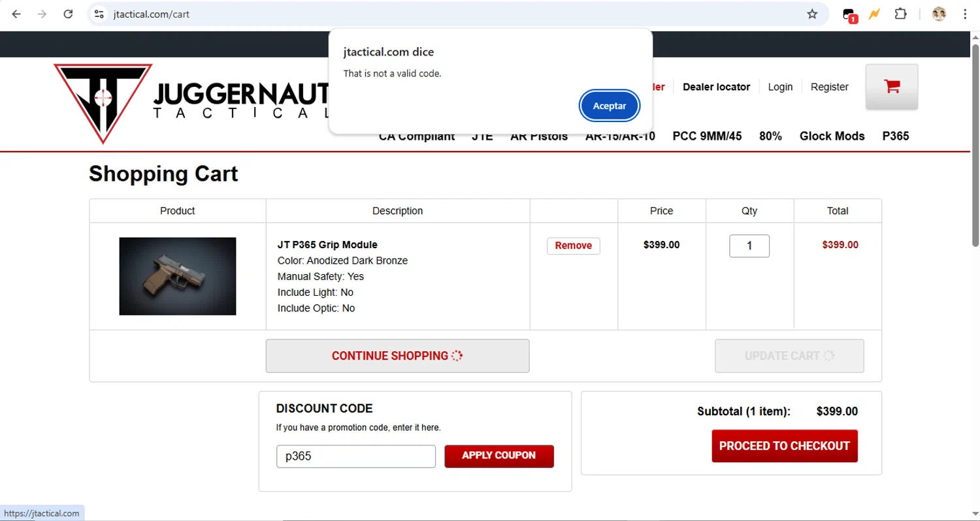Screen dimensions: 980x521
Task: Click the Include Light: No text
Action: 315,292
